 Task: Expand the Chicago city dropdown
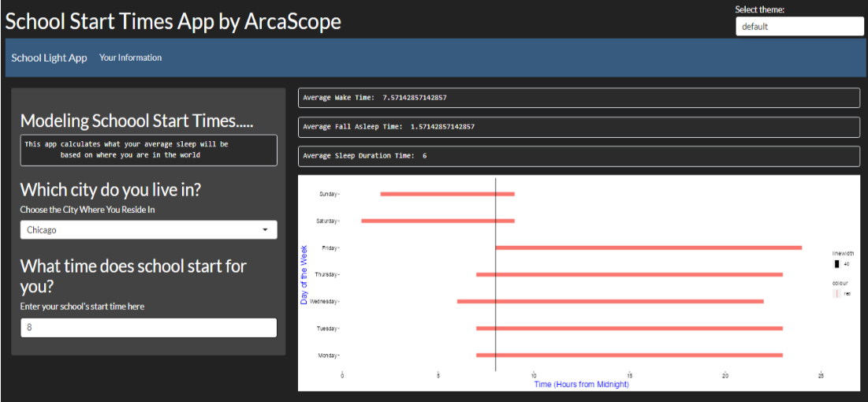tap(148, 230)
